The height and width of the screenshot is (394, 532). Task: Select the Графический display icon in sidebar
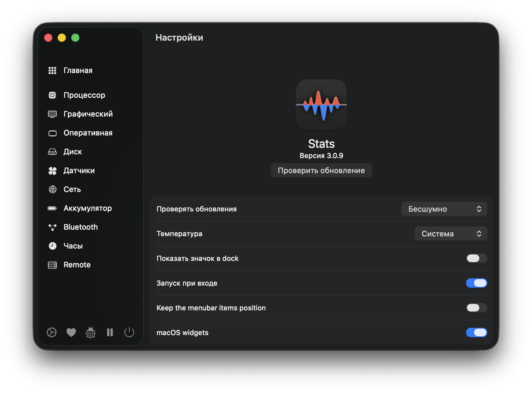tap(52, 114)
